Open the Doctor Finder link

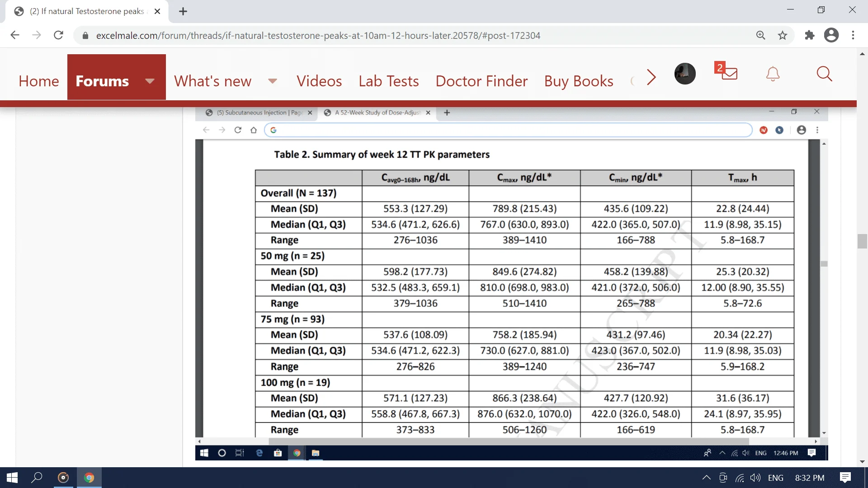pyautogui.click(x=481, y=81)
